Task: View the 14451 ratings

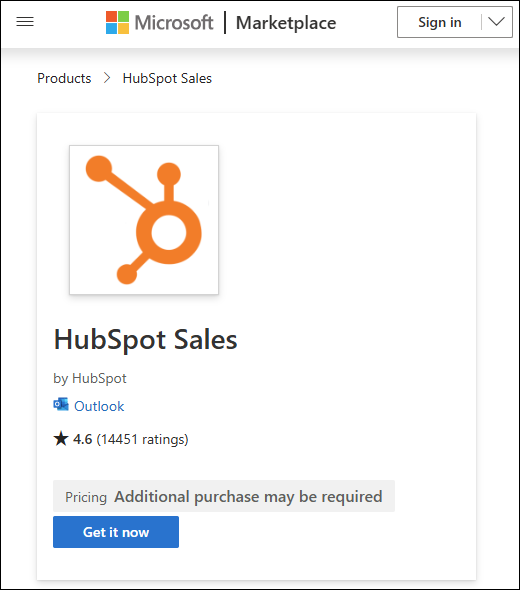Action: 143,439
